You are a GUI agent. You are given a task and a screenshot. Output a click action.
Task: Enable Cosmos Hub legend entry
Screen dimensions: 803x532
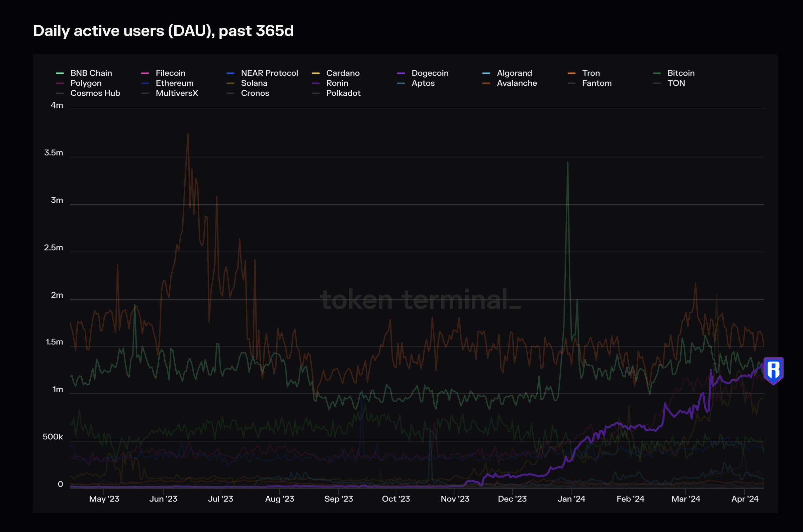95,93
